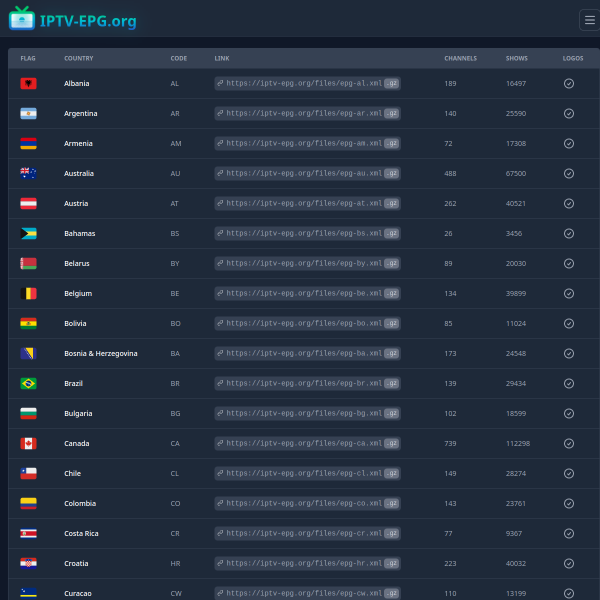Click the .gz badge in Armenia's link

tap(391, 143)
